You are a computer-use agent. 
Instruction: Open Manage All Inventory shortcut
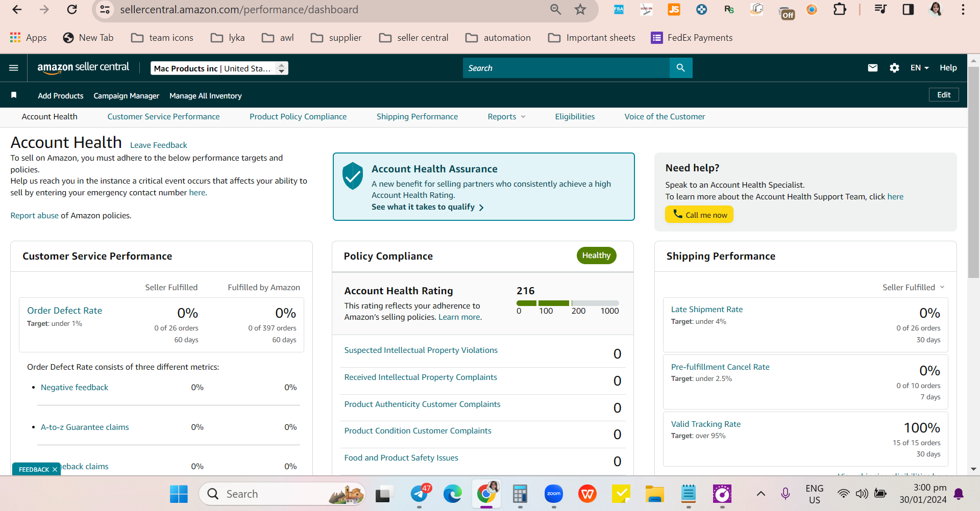[205, 96]
